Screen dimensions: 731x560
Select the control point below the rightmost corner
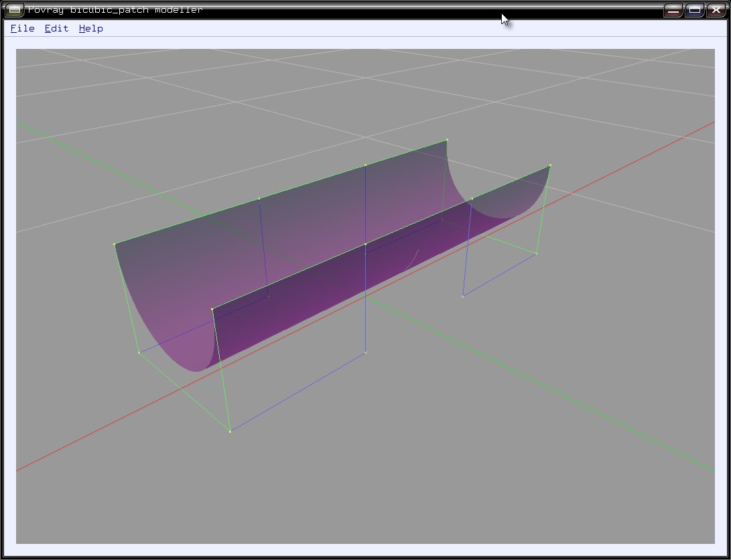pos(537,253)
